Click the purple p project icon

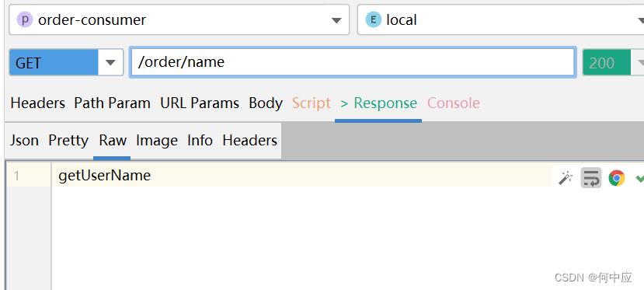click(x=25, y=19)
